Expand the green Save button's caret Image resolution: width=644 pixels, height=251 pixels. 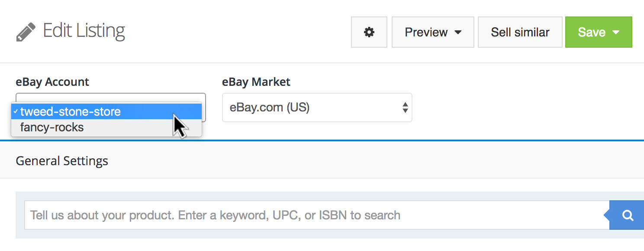[x=616, y=33]
